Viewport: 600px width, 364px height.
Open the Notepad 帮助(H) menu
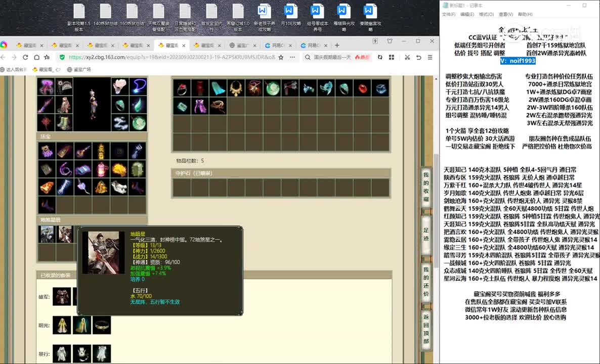525,14
